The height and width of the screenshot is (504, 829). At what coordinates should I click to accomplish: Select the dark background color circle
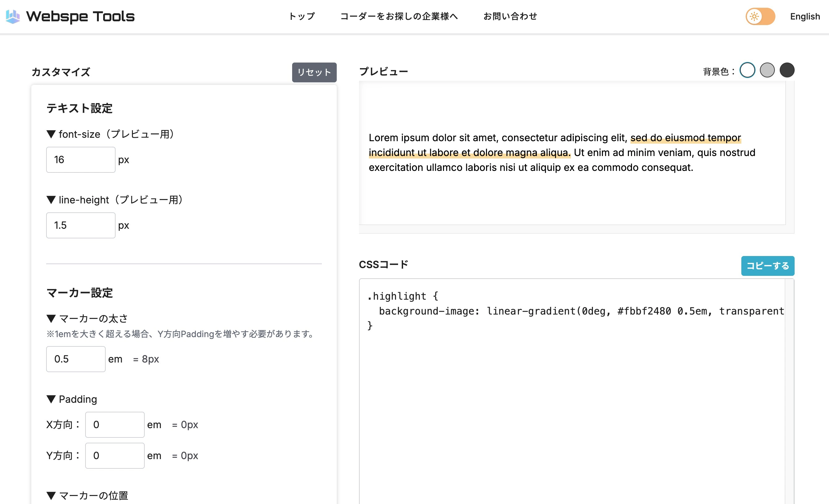pyautogui.click(x=787, y=70)
